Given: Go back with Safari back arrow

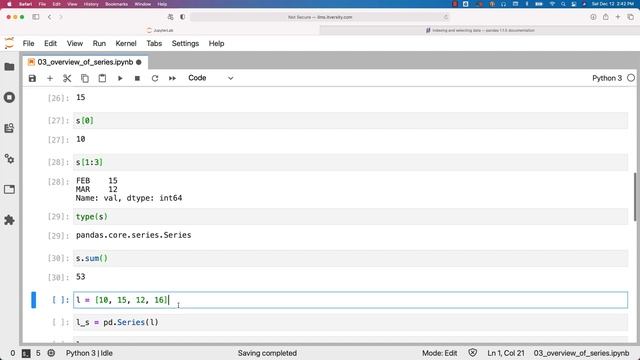Looking at the screenshot, I should pyautogui.click(x=49, y=17).
